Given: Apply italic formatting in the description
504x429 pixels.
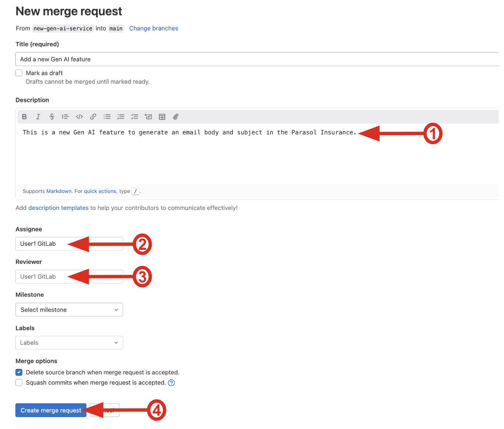Looking at the screenshot, I should click(38, 117).
